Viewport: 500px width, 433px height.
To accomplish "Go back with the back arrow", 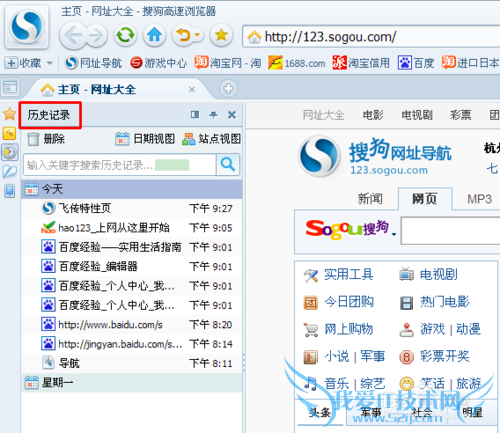I will click(72, 36).
